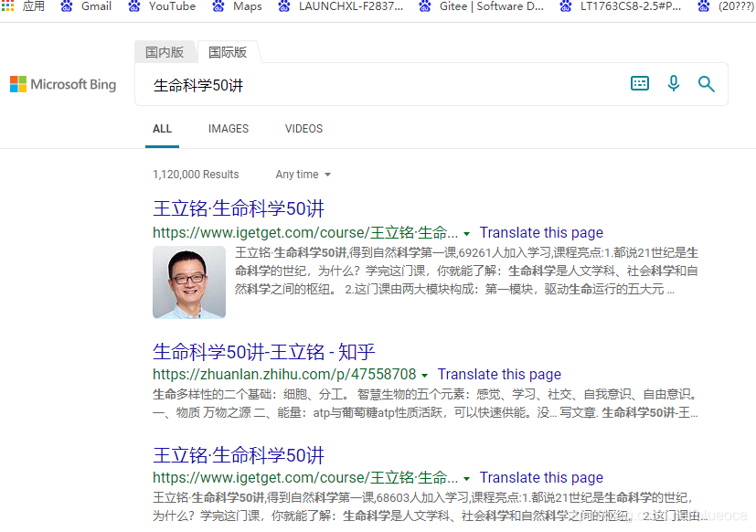Click Translate this page for first result

point(541,233)
